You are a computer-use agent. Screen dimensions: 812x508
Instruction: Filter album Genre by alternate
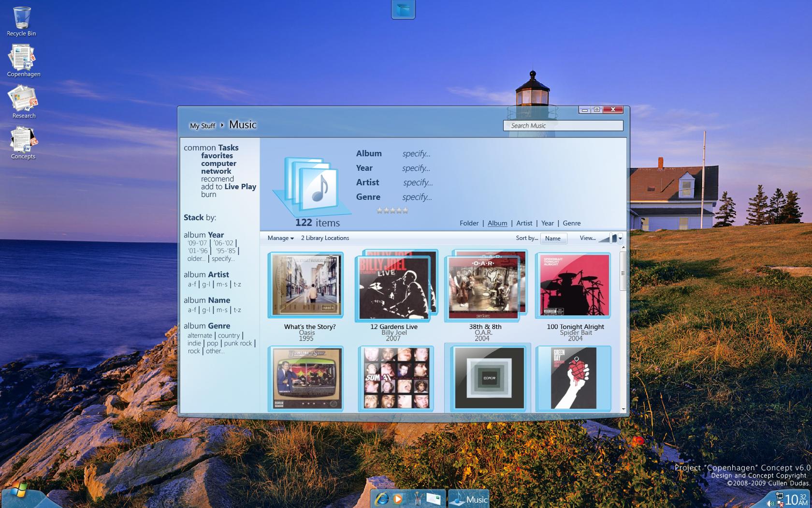(200, 336)
